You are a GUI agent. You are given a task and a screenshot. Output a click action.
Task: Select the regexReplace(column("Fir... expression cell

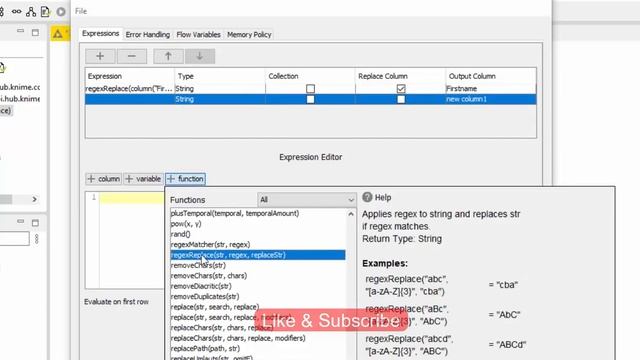[129, 89]
